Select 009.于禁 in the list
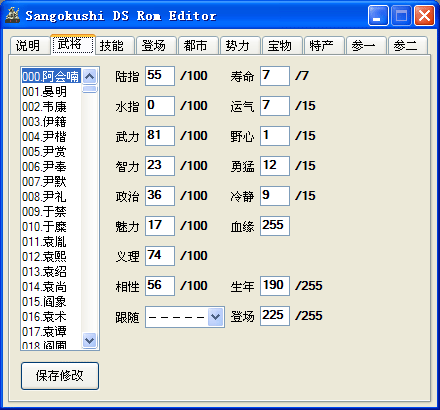Viewport: 440px width, 410px height. point(51,211)
